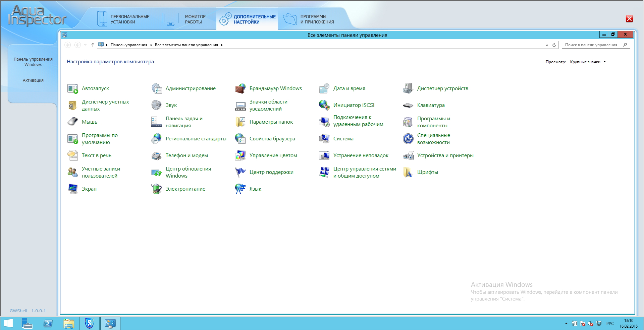Open the Система computer icon
The width and height of the screenshot is (644, 330).
[x=324, y=139]
